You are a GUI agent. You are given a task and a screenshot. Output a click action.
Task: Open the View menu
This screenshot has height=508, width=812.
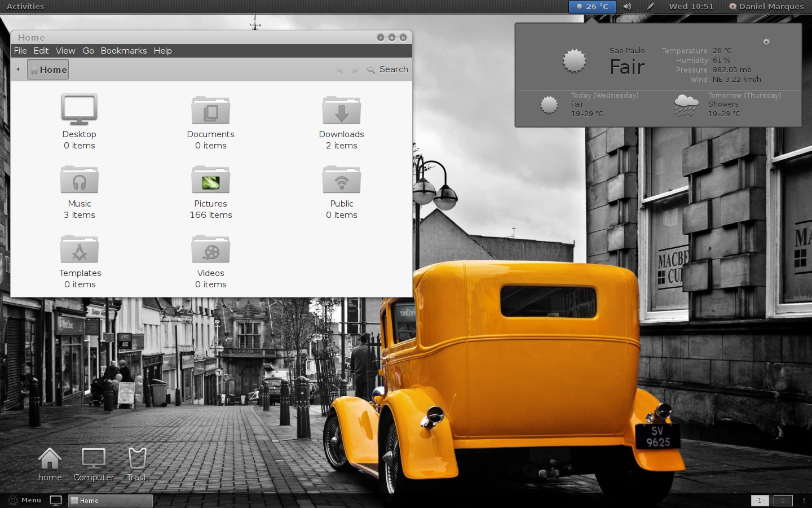point(65,51)
